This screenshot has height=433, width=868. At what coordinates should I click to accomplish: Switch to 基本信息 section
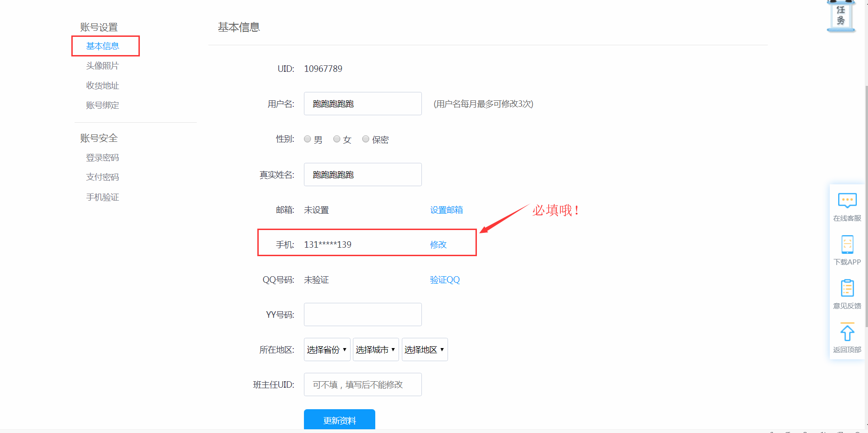coord(102,46)
